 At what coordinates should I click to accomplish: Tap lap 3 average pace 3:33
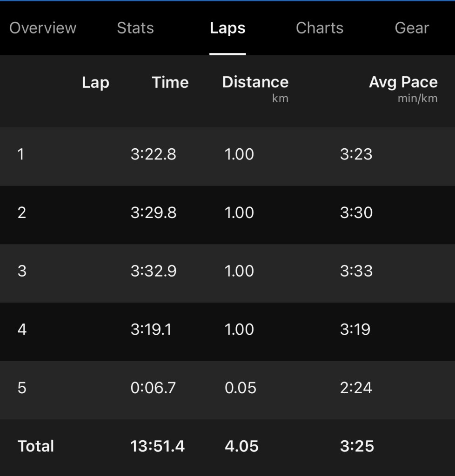(x=356, y=271)
